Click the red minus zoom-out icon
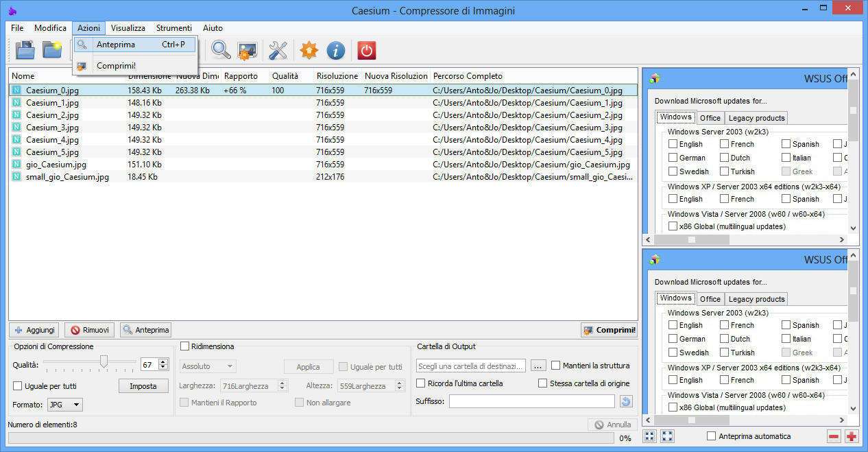 [x=834, y=436]
